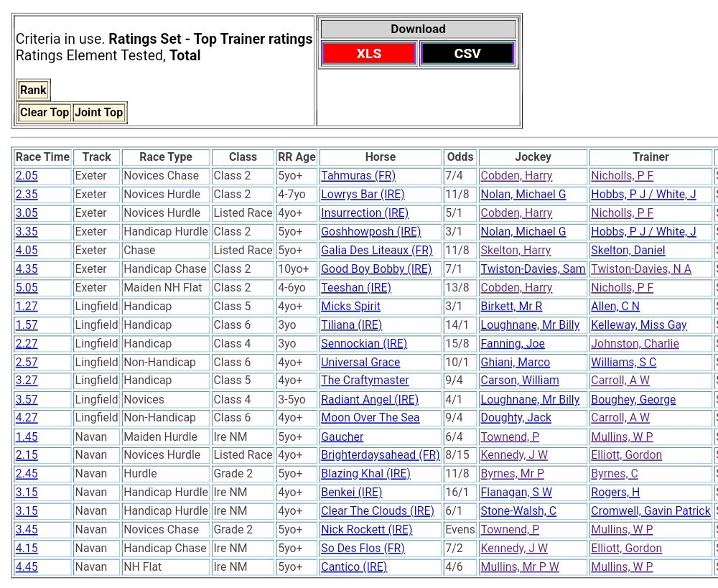Open the 4.45 Navan race link
Image resolution: width=718 pixels, height=588 pixels.
[27, 567]
